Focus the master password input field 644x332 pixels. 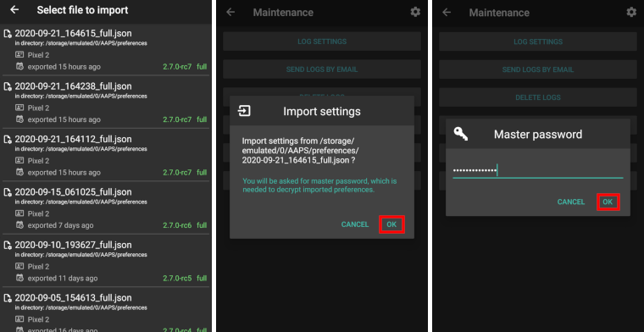point(538,170)
